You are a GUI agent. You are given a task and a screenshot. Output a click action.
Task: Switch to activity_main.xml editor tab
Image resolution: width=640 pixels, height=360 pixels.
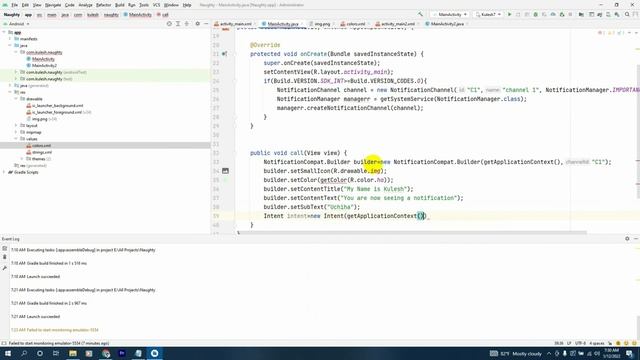(233, 24)
